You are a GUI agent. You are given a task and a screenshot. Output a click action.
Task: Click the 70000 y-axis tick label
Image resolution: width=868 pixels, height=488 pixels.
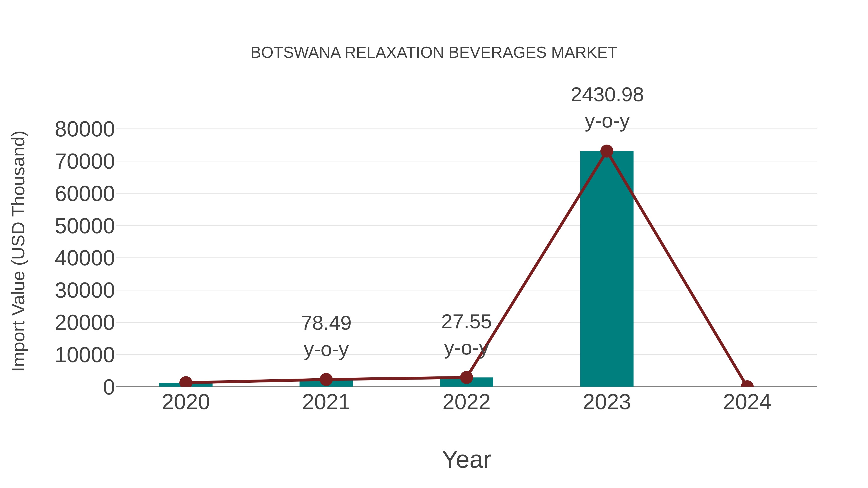click(x=85, y=162)
